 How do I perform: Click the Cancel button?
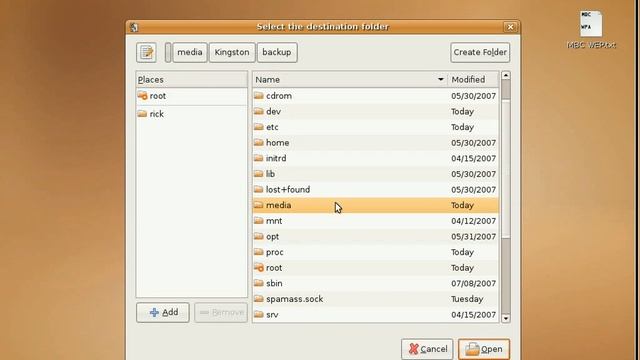coord(427,349)
